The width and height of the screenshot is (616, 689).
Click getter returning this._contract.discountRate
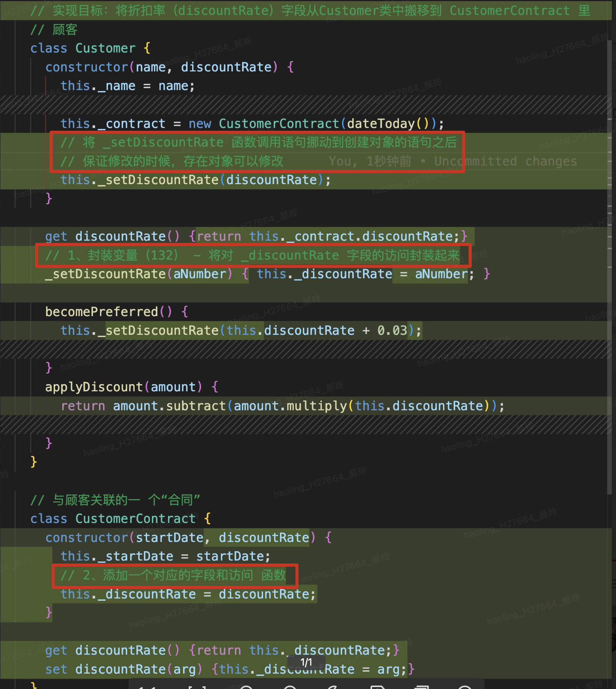[256, 236]
